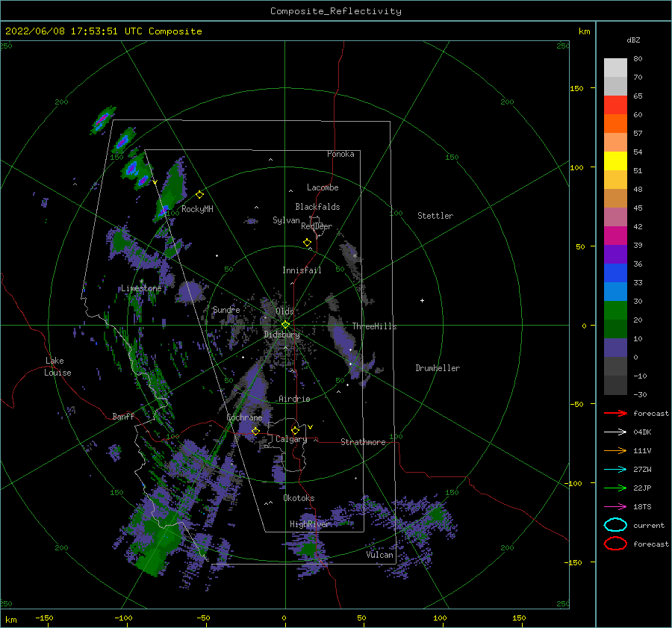Click the Banff label
Image resolution: width=672 pixels, height=628 pixels.
pos(123,416)
